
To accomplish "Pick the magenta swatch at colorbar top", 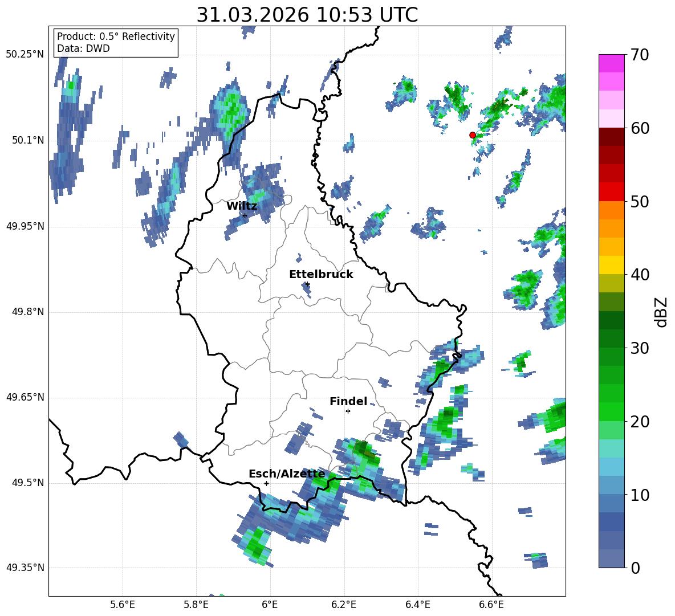I will pos(612,63).
